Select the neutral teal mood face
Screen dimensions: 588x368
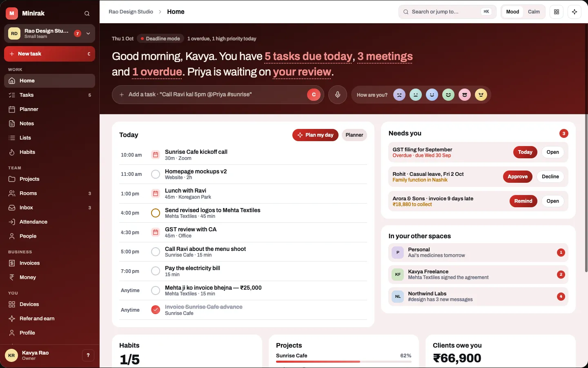416,95
